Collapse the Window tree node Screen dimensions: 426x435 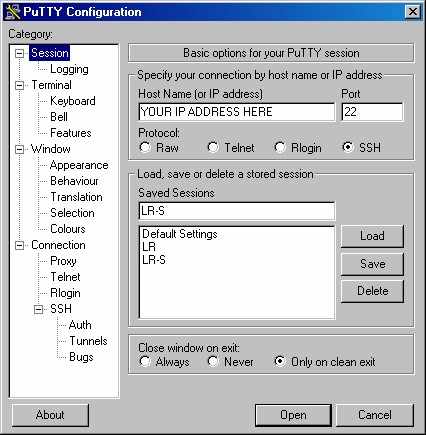click(20, 149)
